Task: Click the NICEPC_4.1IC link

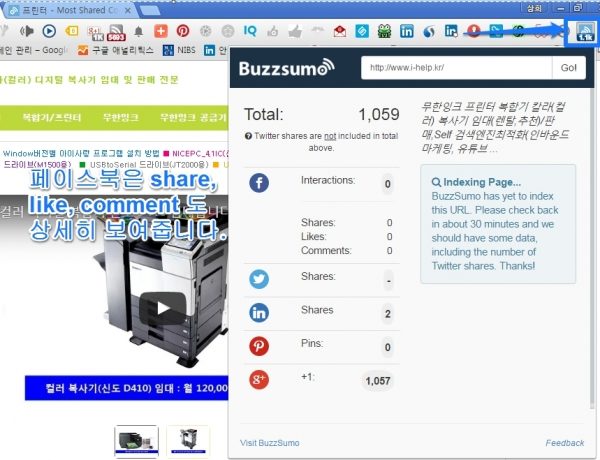Action: 201,153
